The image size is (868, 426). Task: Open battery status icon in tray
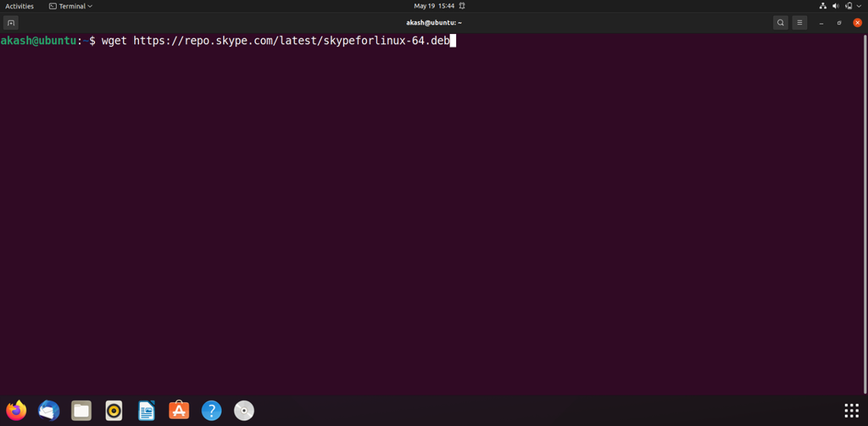click(x=849, y=6)
